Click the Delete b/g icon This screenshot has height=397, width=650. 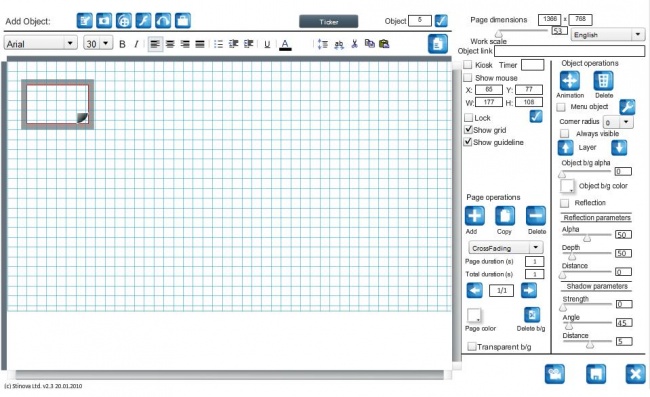[x=532, y=315]
